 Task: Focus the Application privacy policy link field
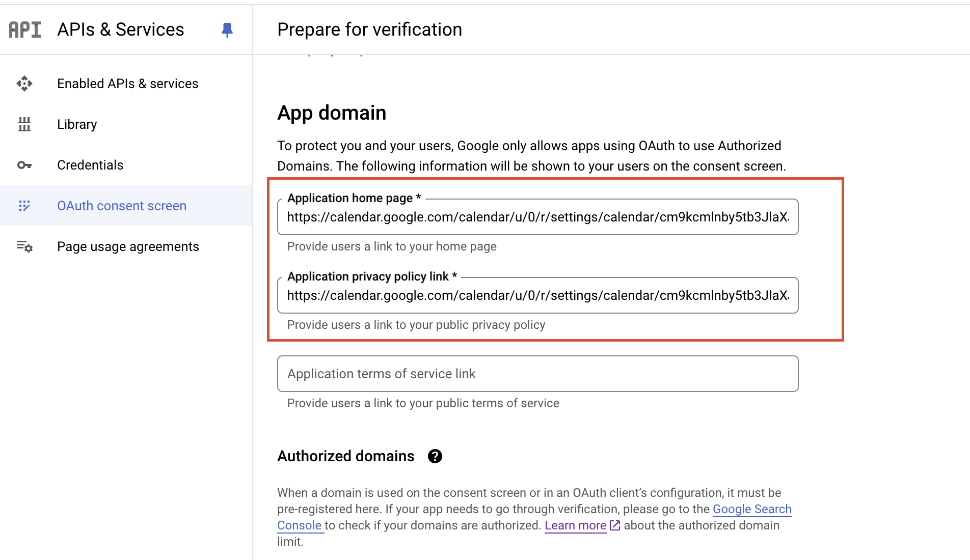[538, 295]
